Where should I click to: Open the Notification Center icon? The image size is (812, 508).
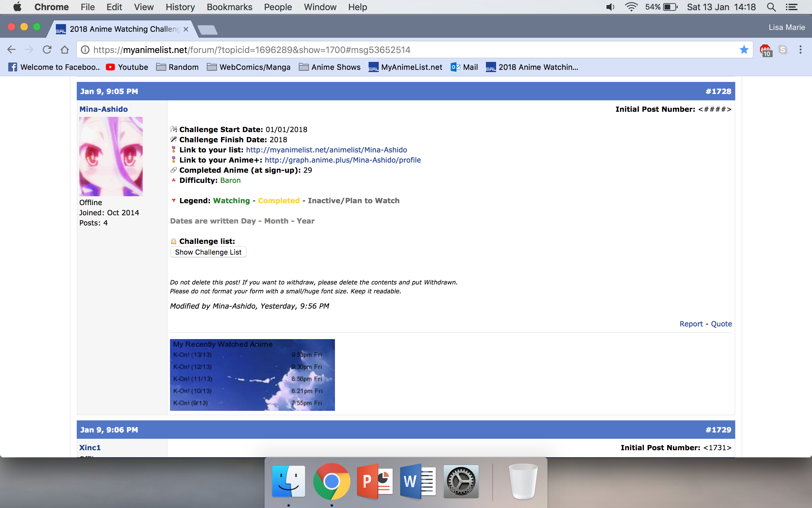tap(791, 7)
